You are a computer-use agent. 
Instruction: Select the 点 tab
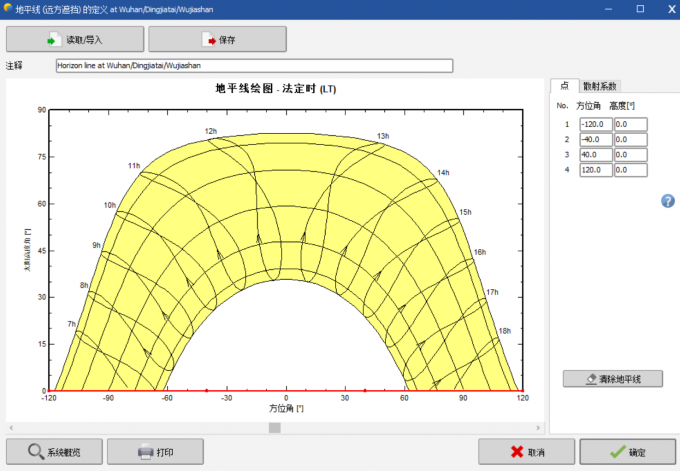pyautogui.click(x=564, y=86)
